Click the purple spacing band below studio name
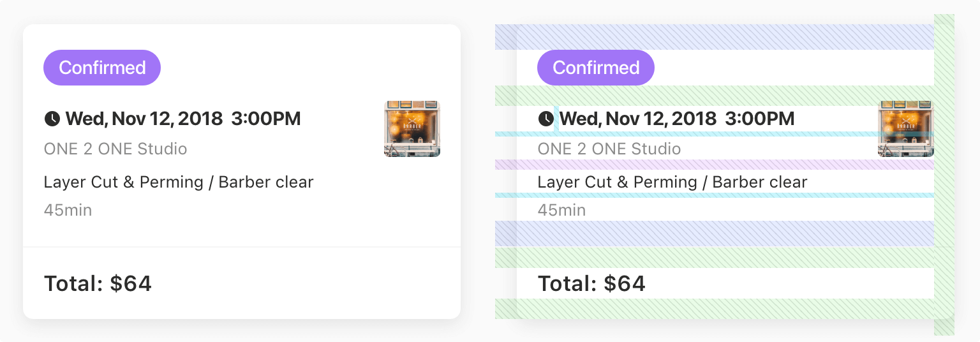The width and height of the screenshot is (980, 342). [715, 165]
